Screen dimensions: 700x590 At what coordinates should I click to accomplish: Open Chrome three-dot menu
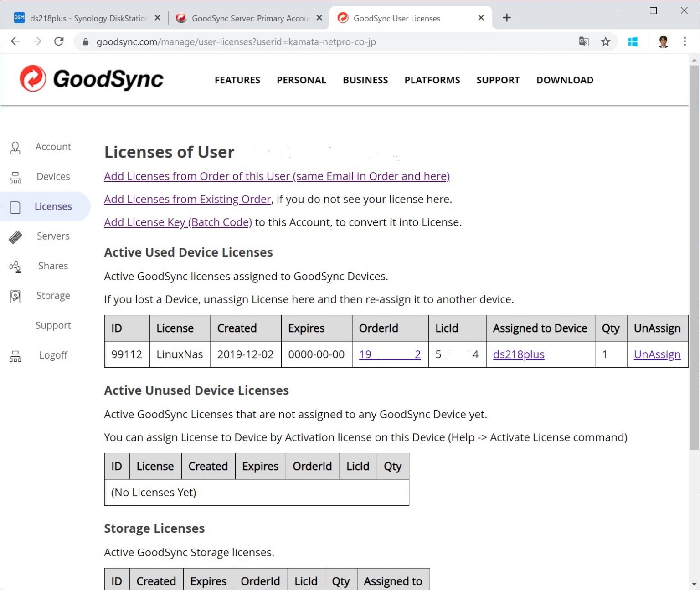point(685,41)
